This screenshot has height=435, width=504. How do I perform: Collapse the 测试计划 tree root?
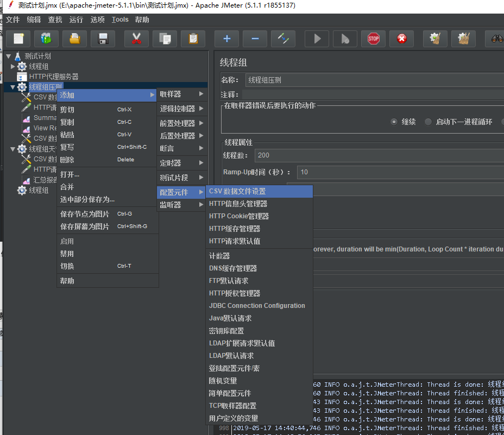[x=9, y=56]
